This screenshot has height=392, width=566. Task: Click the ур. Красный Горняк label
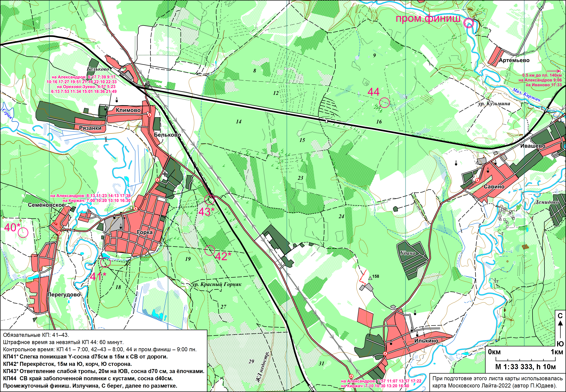[217, 284]
